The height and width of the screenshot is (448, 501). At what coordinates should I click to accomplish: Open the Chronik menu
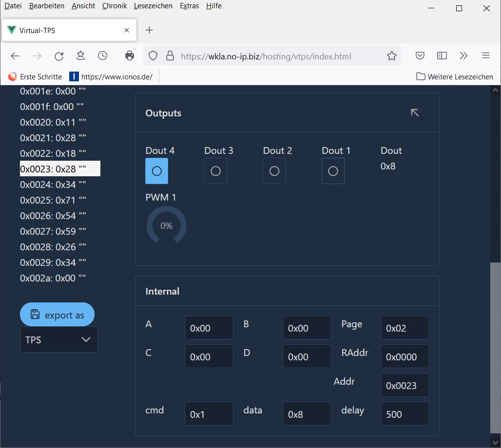click(115, 6)
